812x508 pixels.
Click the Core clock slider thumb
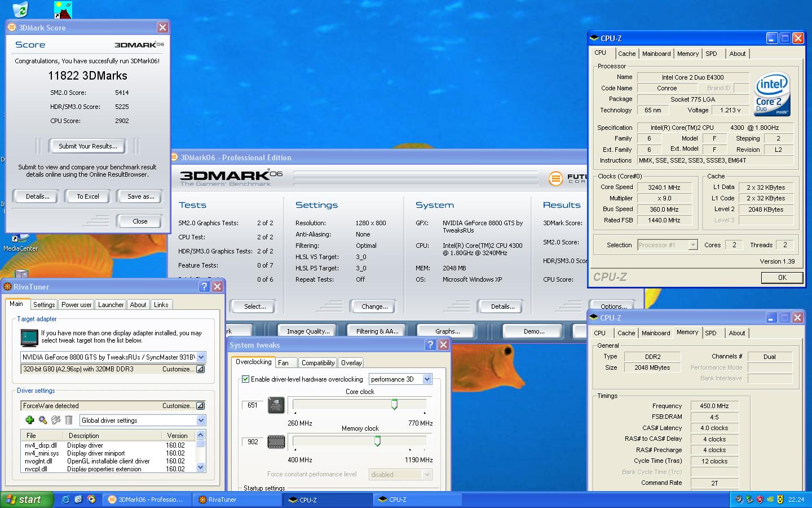tap(395, 404)
